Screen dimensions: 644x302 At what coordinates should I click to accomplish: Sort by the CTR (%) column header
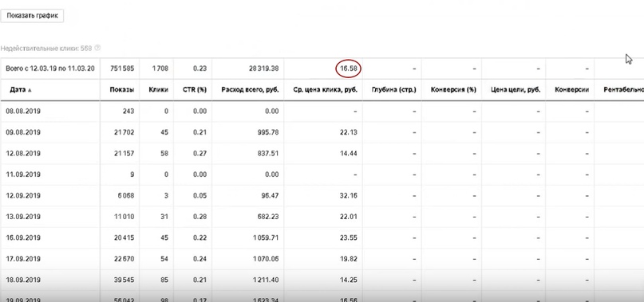195,90
